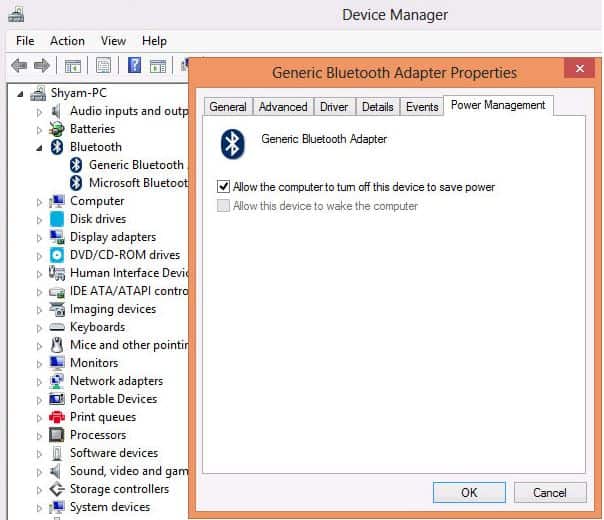Select System devices in the tree
The width and height of the screenshot is (604, 520).
[110, 507]
